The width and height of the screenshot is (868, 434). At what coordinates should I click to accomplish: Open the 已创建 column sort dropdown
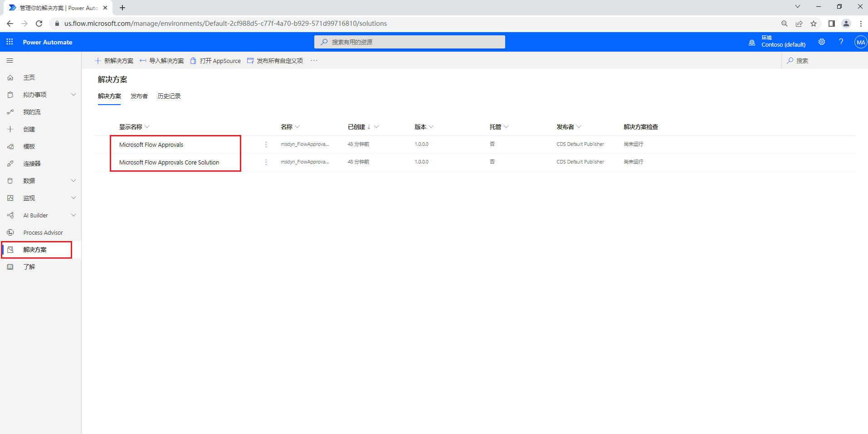[376, 127]
